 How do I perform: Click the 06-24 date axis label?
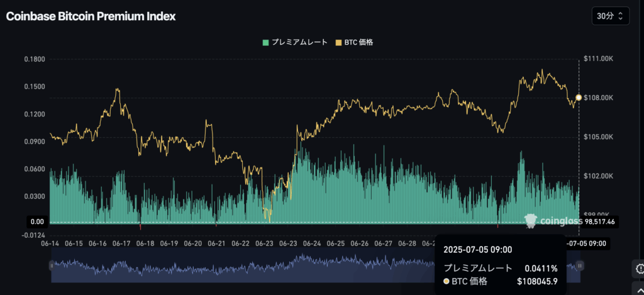tap(312, 243)
